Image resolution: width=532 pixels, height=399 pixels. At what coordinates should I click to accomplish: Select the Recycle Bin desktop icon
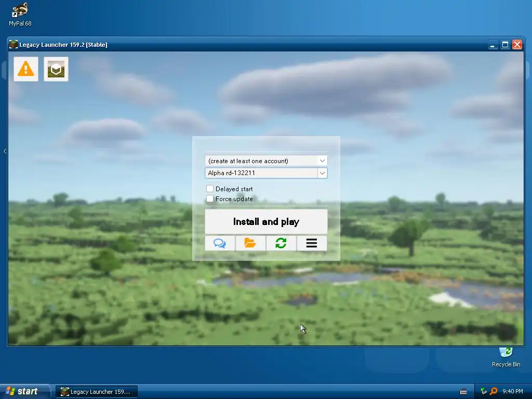pyautogui.click(x=506, y=357)
